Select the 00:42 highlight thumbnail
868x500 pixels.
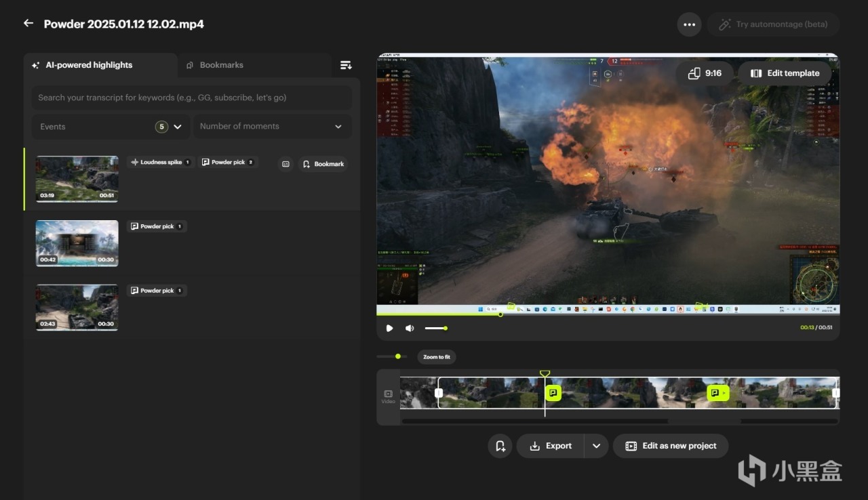click(77, 243)
